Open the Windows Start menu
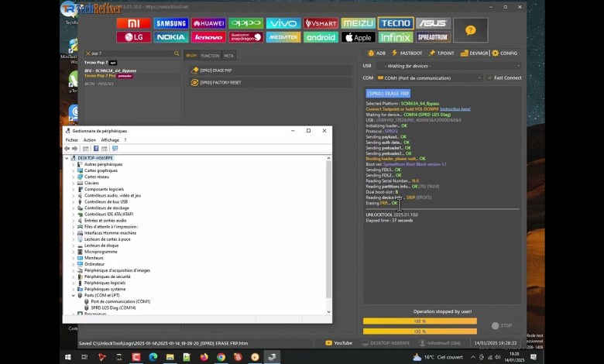 click(68, 357)
